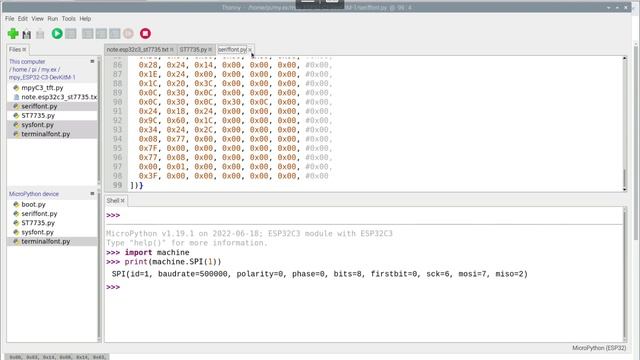640x360 pixels.
Task: Click the Resume toolbar icon
Action: (128, 33)
